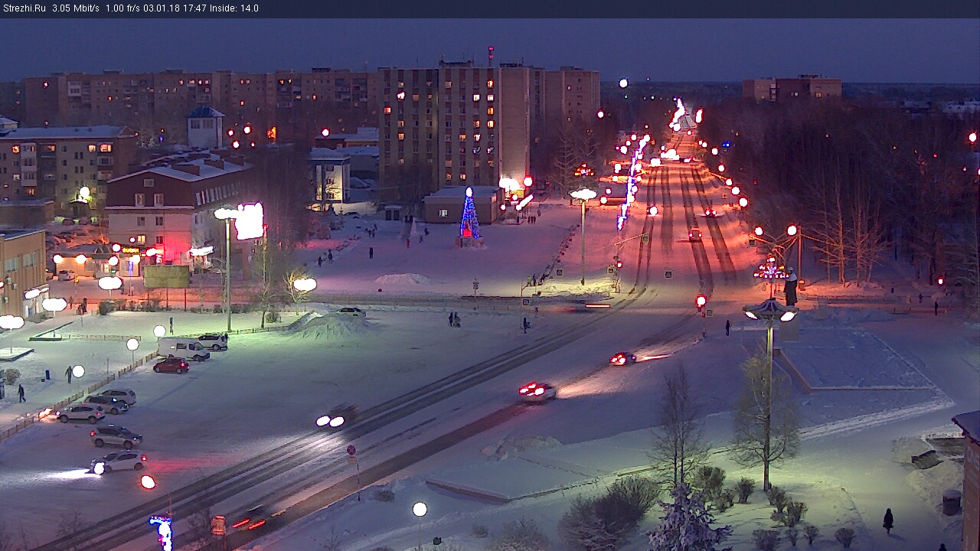Select the Inside: 14.0 temperature reading

tap(235, 8)
